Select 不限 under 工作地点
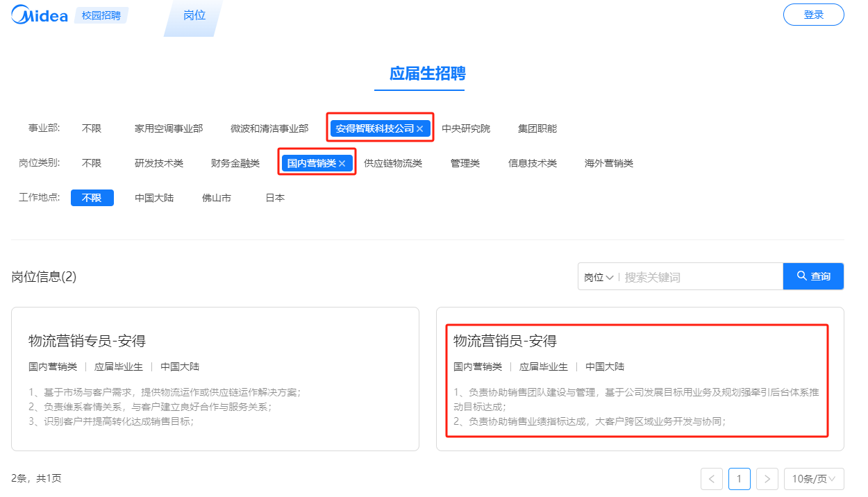The image size is (868, 497). pos(92,197)
